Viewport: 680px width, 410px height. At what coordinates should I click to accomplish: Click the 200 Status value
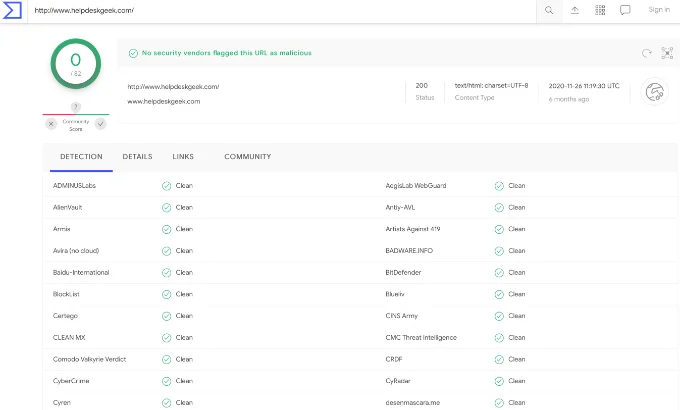pyautogui.click(x=422, y=85)
